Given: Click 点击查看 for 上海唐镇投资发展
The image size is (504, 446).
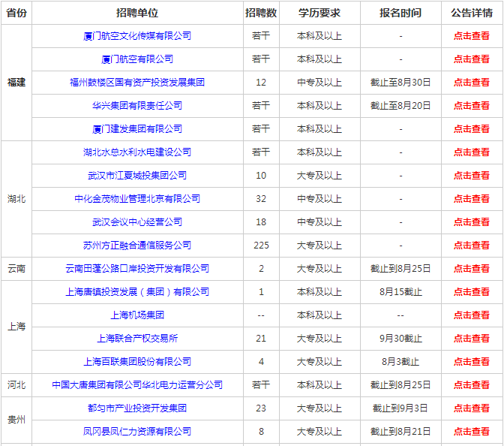Looking at the screenshot, I should pos(472,292).
